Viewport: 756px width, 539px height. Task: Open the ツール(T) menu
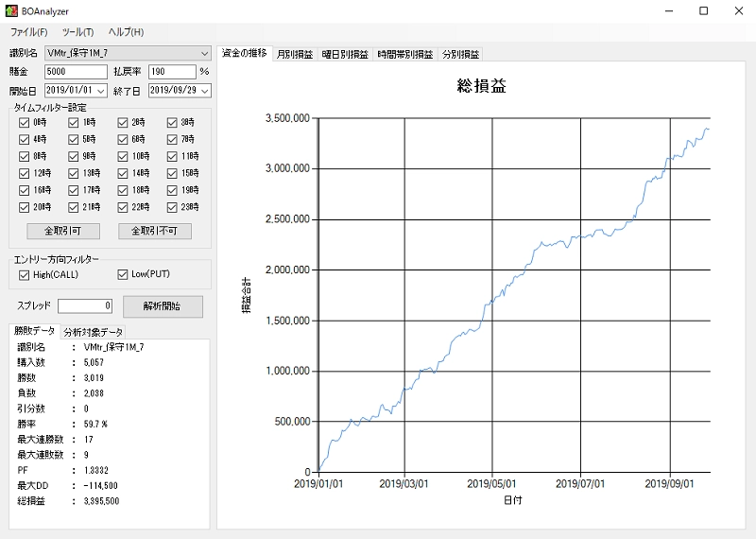[x=77, y=32]
